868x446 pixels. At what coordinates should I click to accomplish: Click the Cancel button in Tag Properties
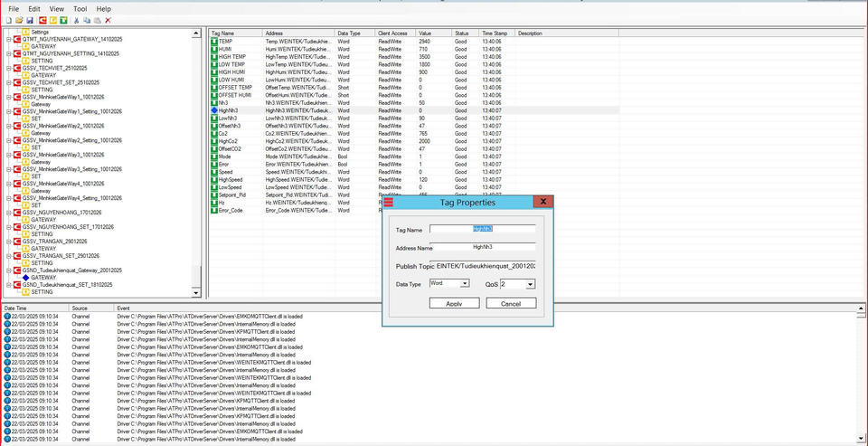[x=511, y=303]
